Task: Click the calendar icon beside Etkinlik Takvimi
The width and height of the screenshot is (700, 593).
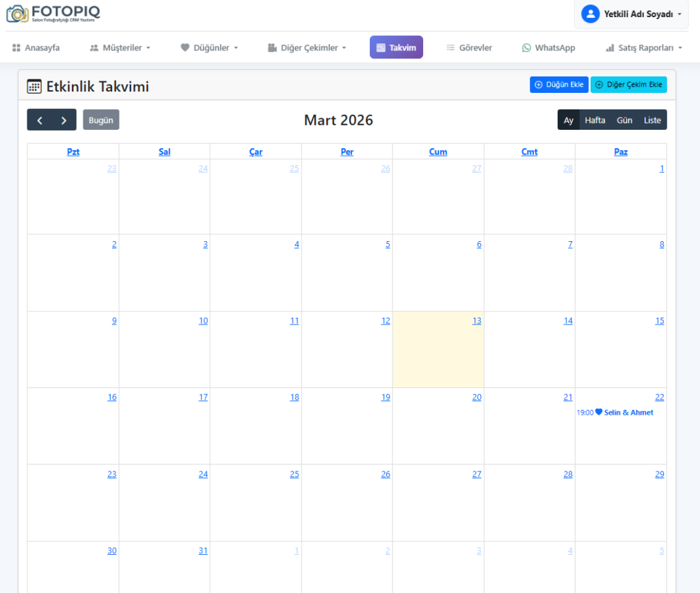Action: pos(34,86)
